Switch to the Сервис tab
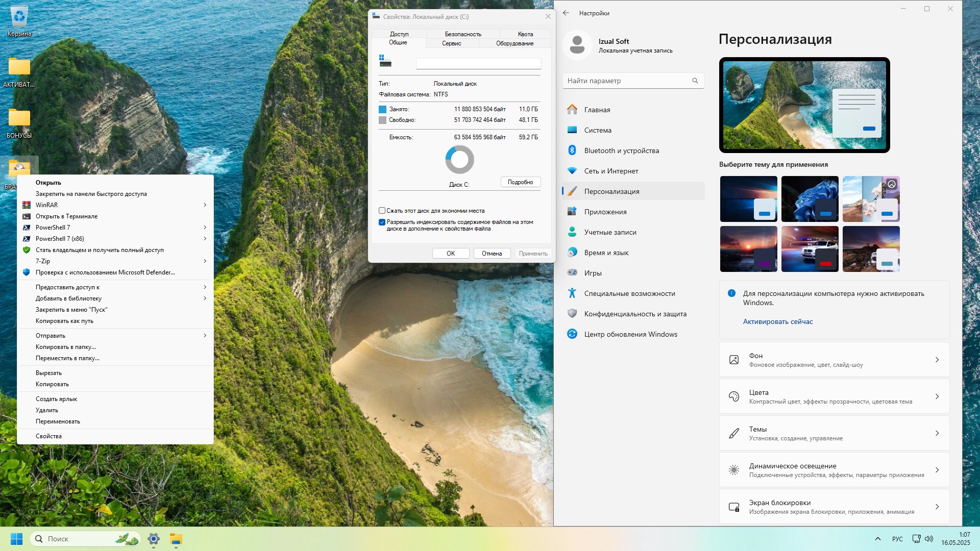980x551 pixels. tap(452, 43)
